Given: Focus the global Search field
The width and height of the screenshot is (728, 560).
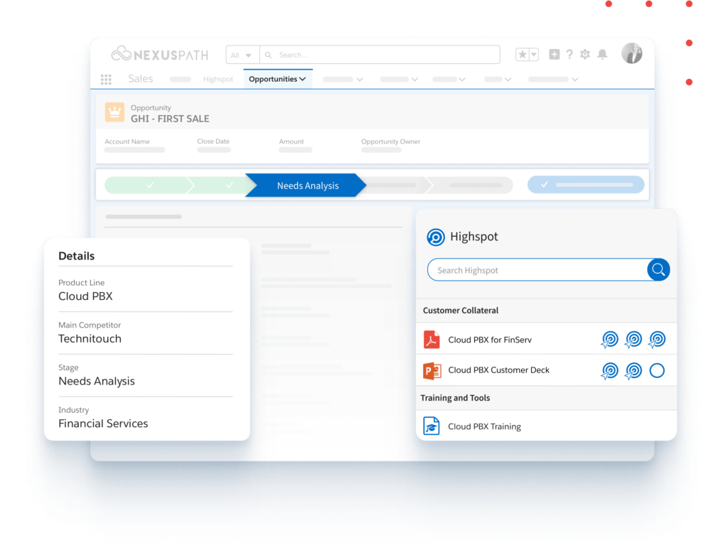Looking at the screenshot, I should click(380, 55).
